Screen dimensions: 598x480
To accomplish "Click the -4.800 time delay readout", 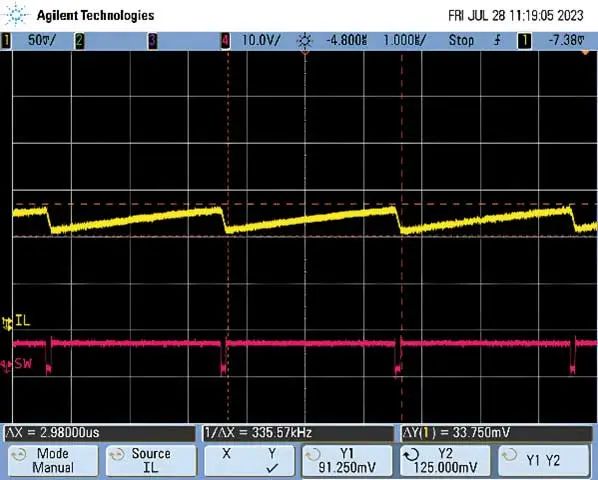I will click(x=346, y=40).
